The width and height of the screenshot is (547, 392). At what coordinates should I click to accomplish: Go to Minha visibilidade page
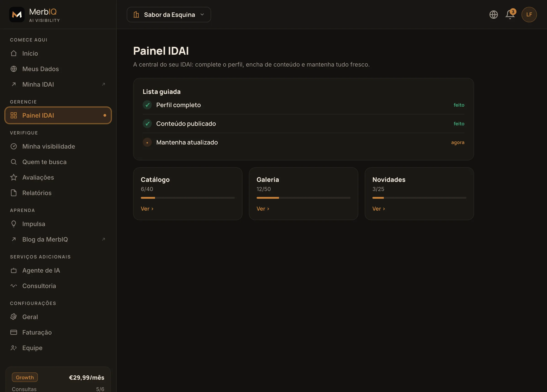pyautogui.click(x=58, y=146)
